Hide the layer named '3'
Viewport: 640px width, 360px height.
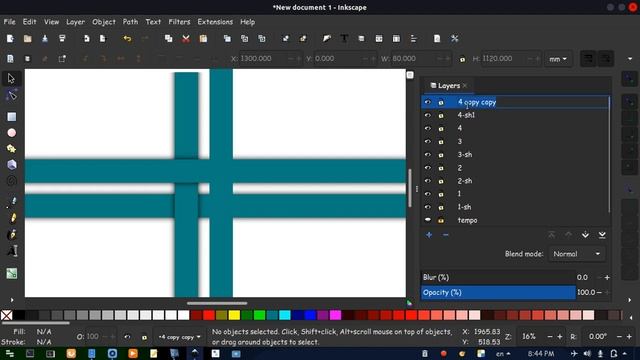click(x=427, y=141)
